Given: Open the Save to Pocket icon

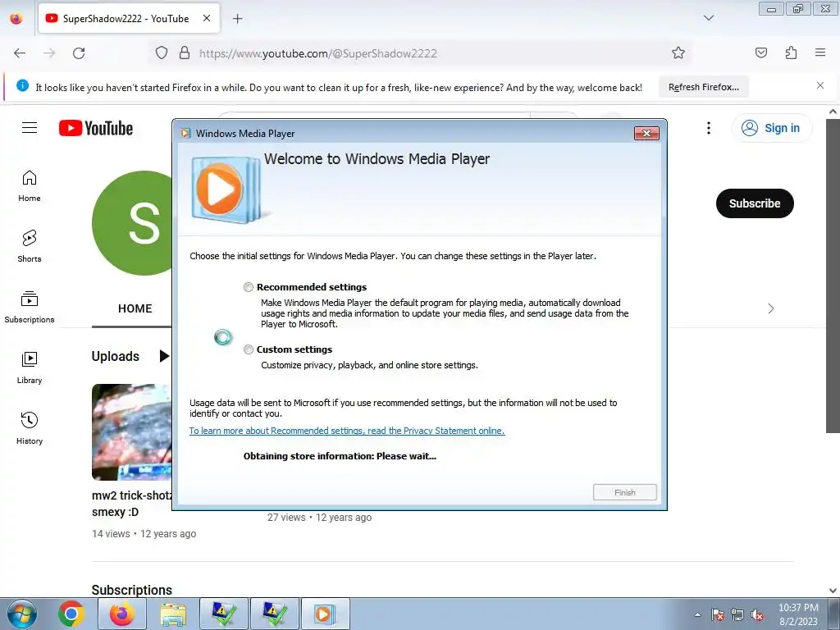Looking at the screenshot, I should pyautogui.click(x=761, y=53).
